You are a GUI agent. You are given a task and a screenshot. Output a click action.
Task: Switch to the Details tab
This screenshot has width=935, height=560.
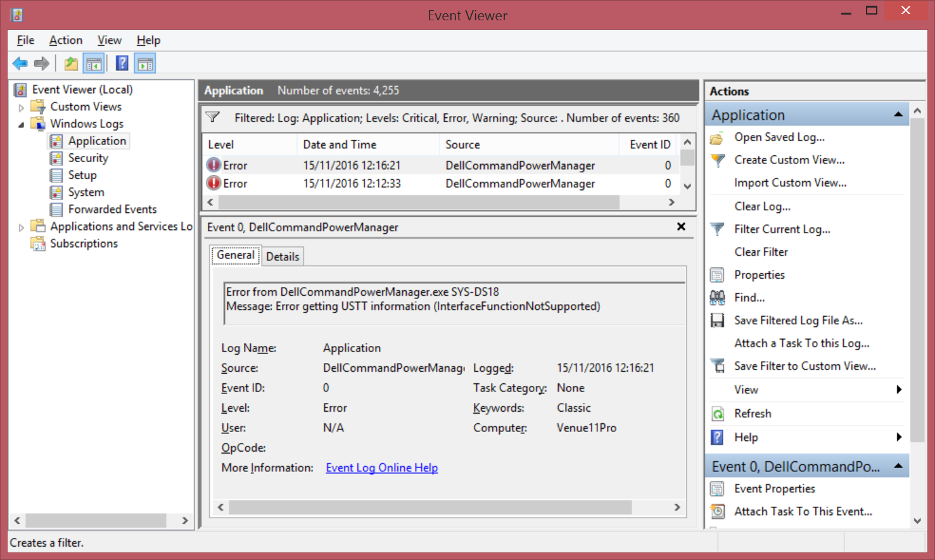(x=283, y=257)
